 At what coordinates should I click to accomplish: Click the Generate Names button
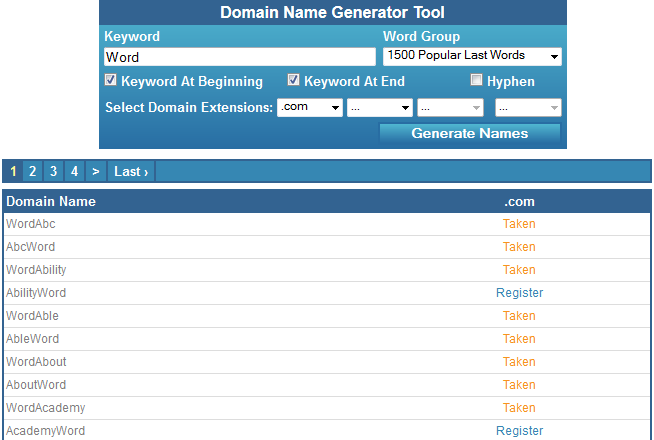coord(470,133)
